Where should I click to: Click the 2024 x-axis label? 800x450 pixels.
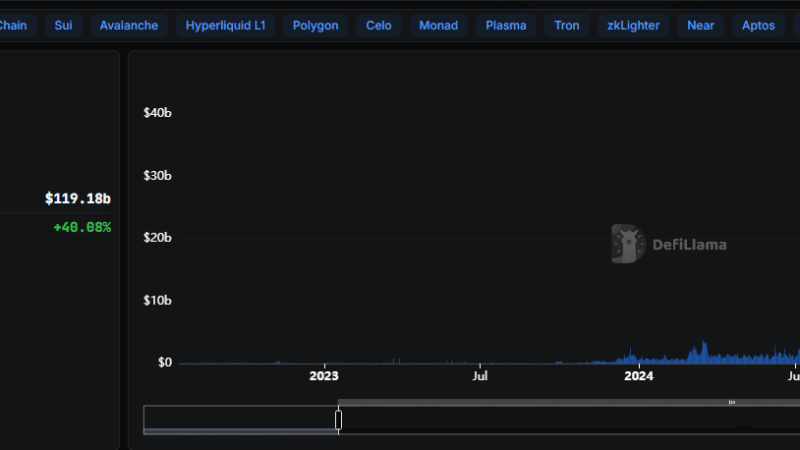[x=639, y=376]
